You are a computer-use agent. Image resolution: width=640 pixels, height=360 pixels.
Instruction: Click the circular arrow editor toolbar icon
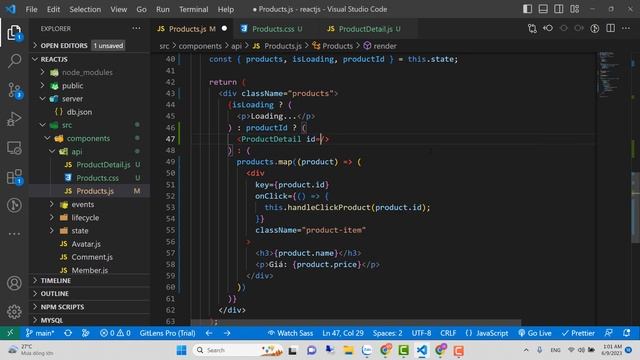click(x=595, y=28)
